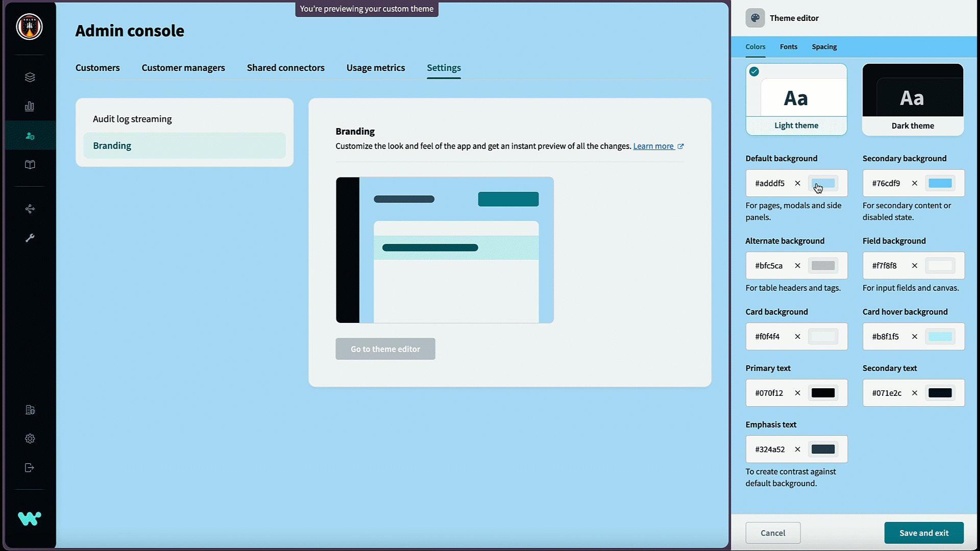Click Save and exit button
Image resolution: width=980 pixels, height=551 pixels.
[923, 533]
